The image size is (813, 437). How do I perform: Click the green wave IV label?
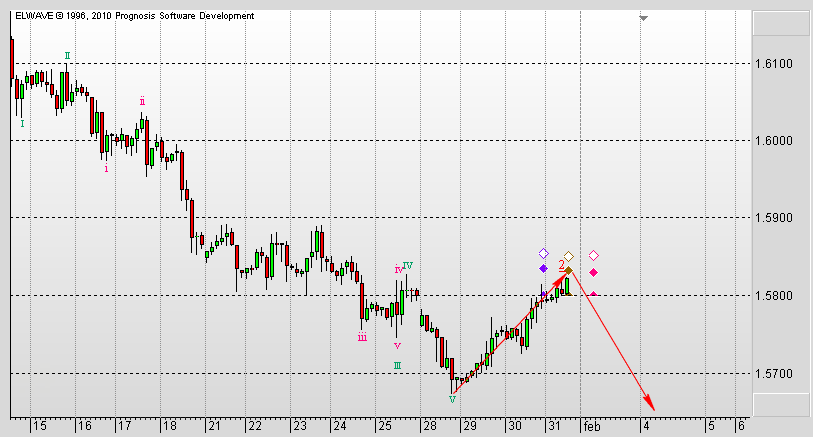pos(408,265)
